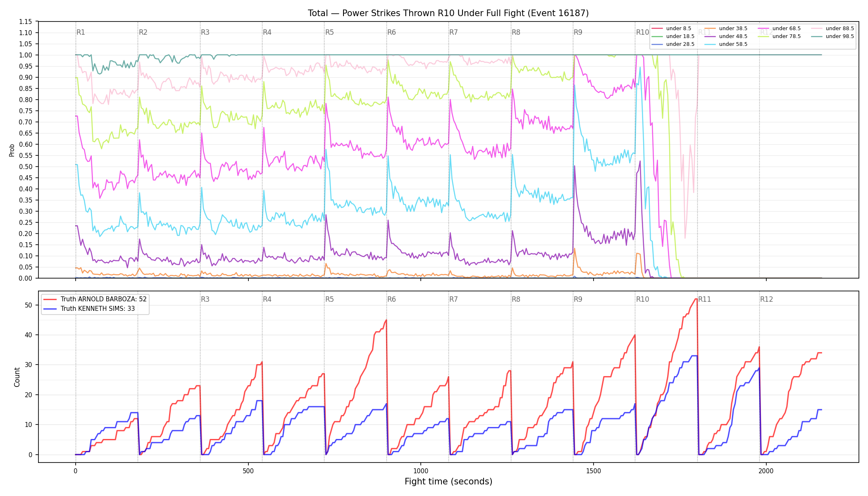Click the 10 tick on Count axis
Viewport: 868px width, 496px height.
point(29,425)
